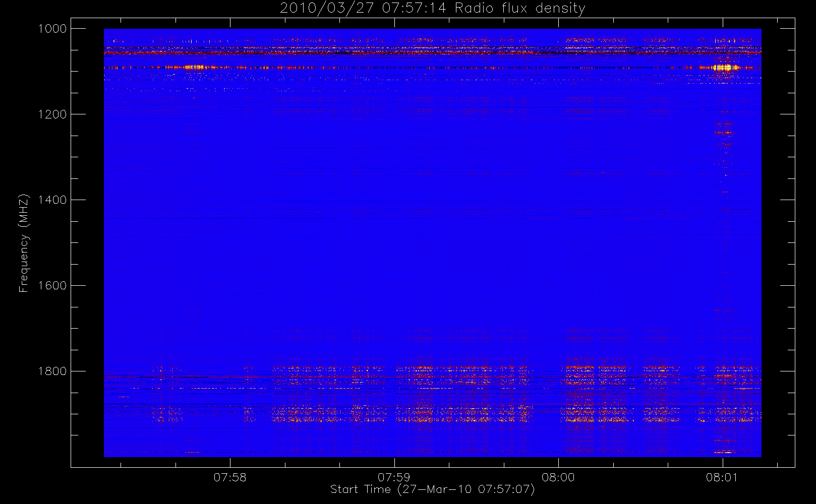Click the 1600 frequency tick label
The width and height of the screenshot is (816, 504).
pos(52,286)
